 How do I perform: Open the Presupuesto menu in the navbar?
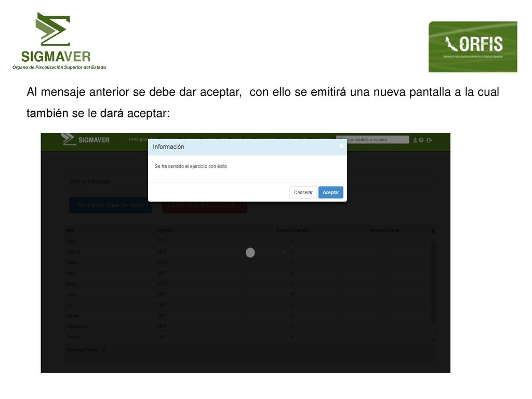[x=138, y=139]
